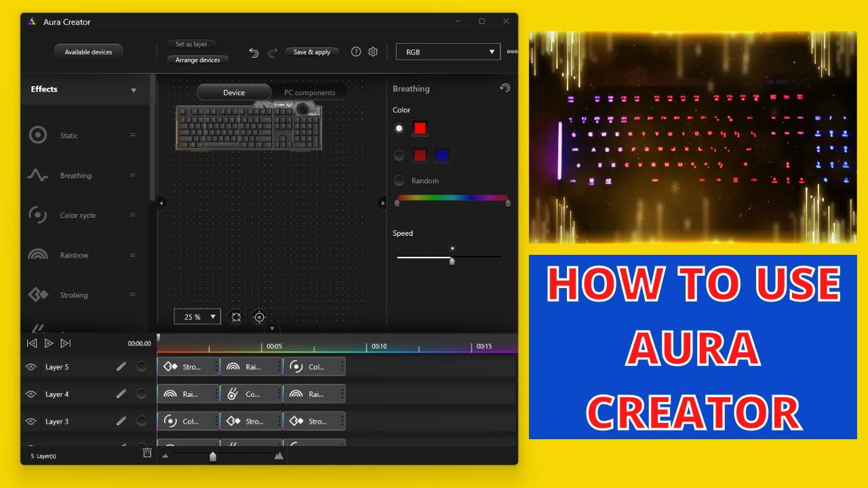This screenshot has width=868, height=488.
Task: Select the keyboard device on canvas
Action: [x=248, y=127]
